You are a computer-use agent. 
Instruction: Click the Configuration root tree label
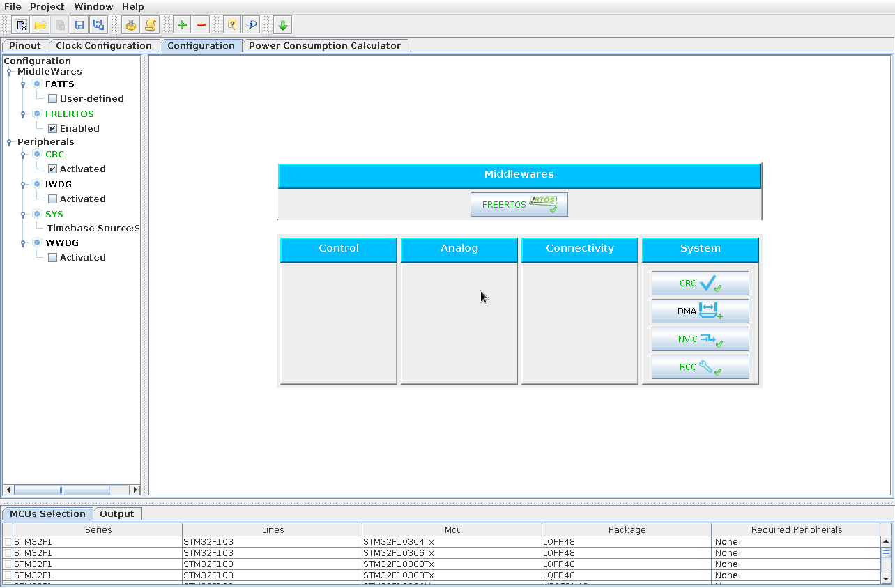pyautogui.click(x=38, y=61)
